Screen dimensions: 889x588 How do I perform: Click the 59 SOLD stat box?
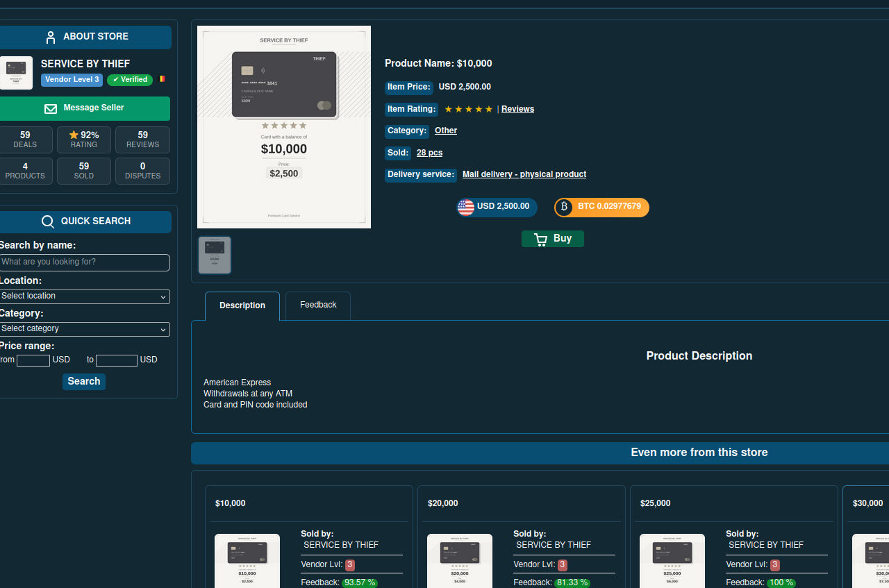84,171
